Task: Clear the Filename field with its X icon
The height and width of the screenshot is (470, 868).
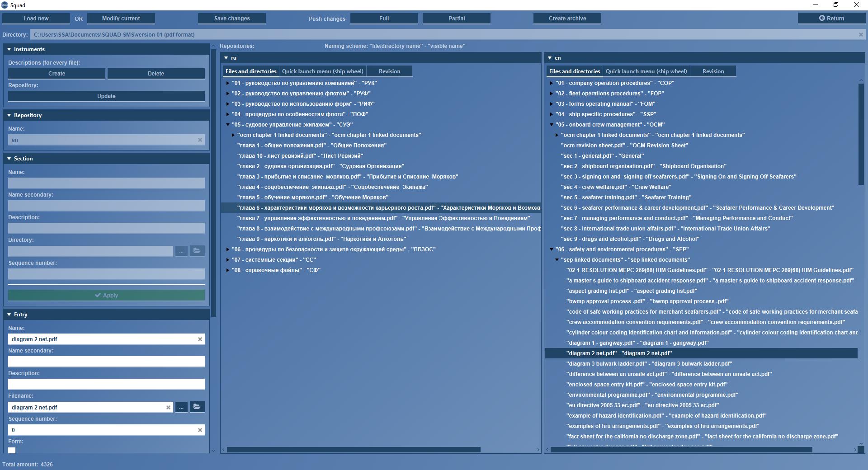Action: (169, 407)
